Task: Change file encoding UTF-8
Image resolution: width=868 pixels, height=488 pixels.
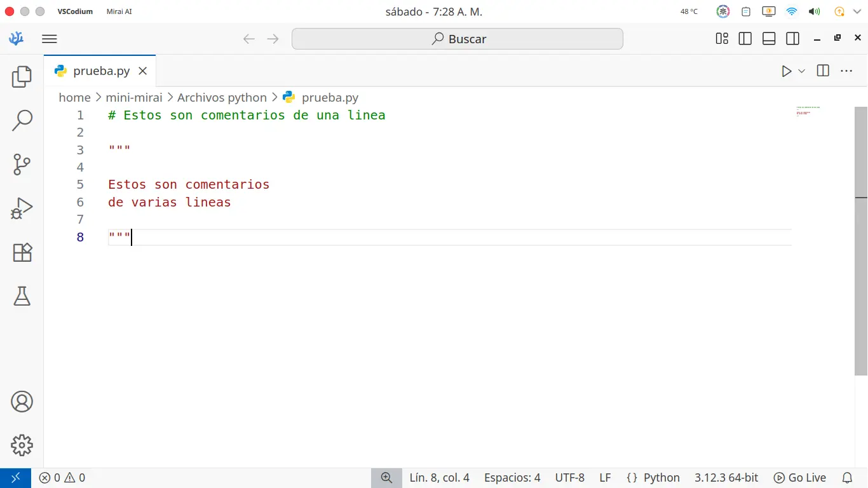Action: [570, 478]
